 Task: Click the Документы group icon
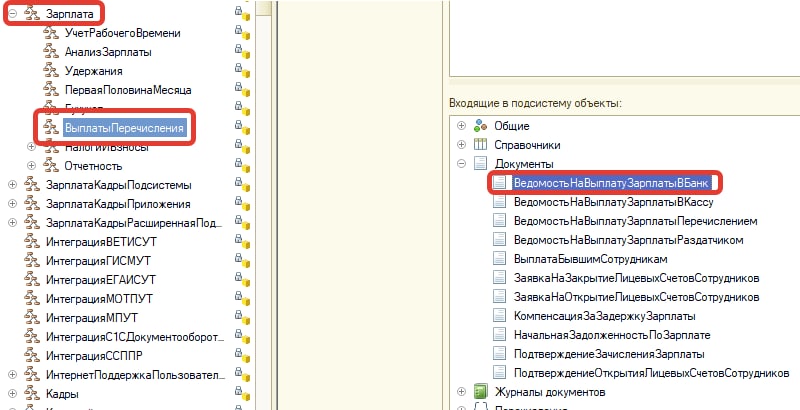[480, 164]
